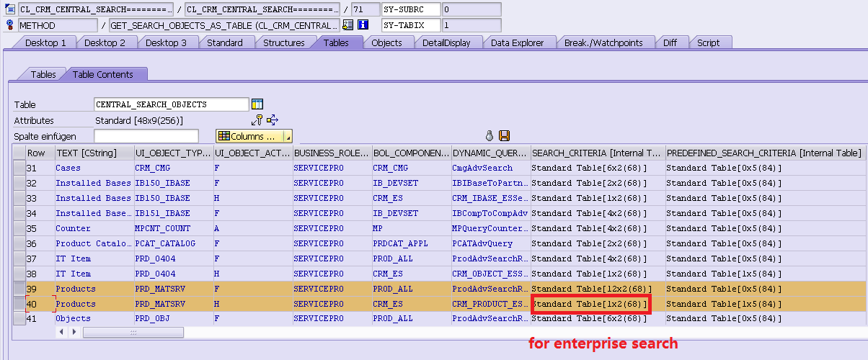This screenshot has width=868, height=360.
Task: Click the Spalte einfügen input field
Action: pyautogui.click(x=146, y=136)
